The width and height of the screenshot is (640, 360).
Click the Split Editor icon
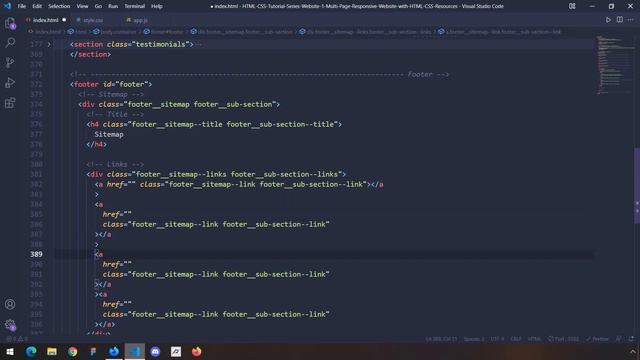(620, 20)
